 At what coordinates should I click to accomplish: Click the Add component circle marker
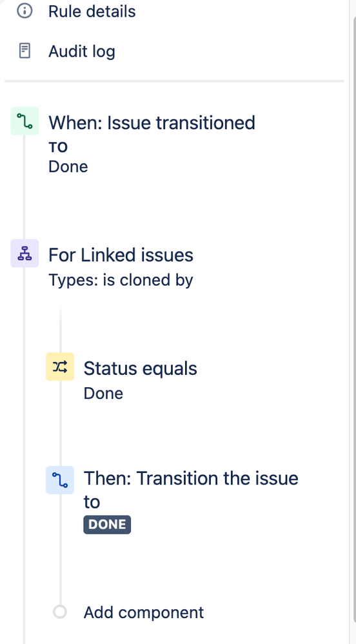tap(60, 612)
